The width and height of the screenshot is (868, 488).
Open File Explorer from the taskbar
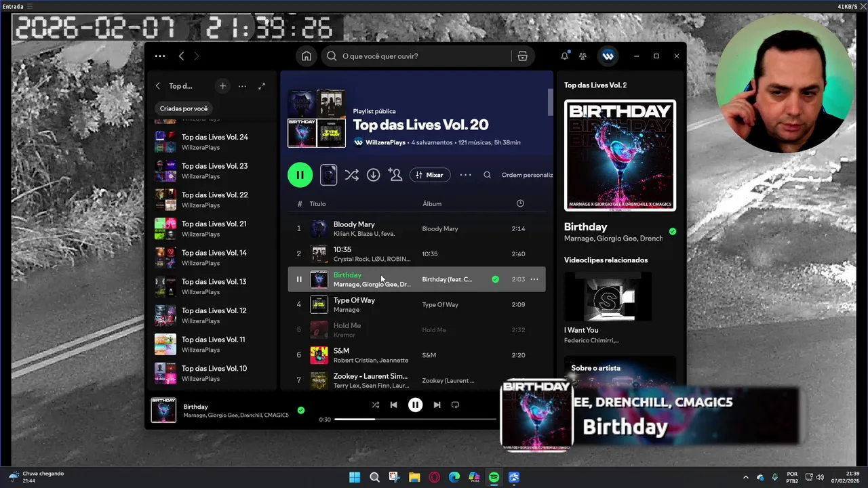click(414, 477)
